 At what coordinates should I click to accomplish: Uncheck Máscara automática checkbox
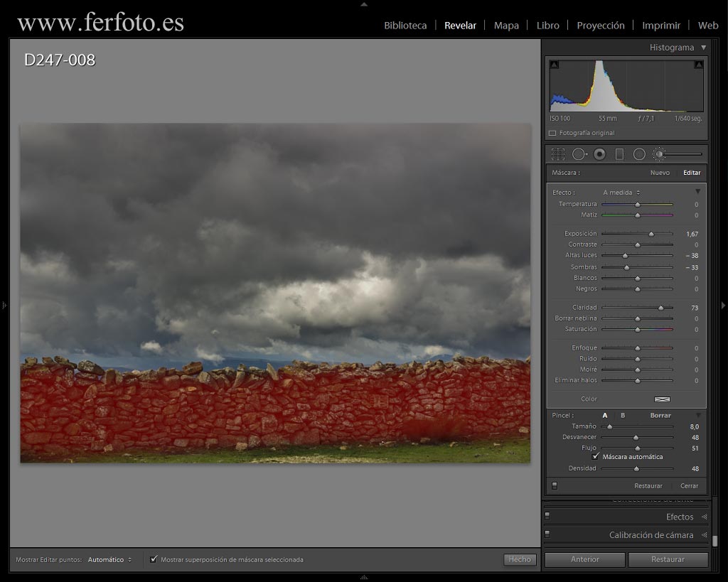tap(596, 457)
